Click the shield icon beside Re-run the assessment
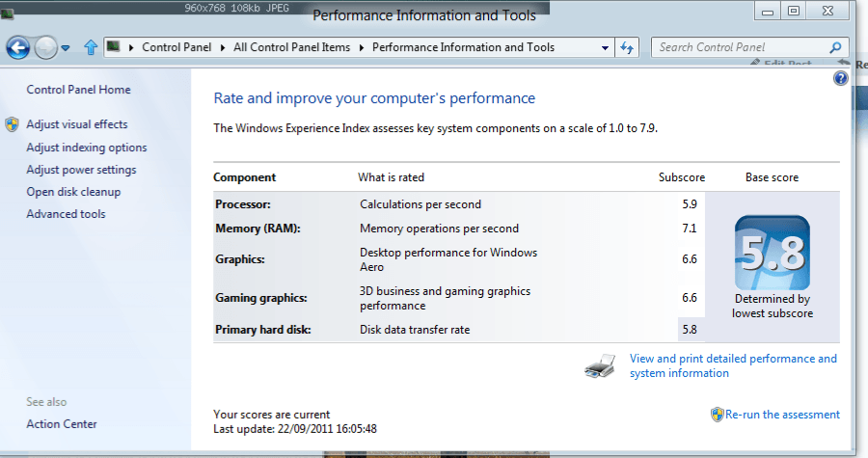The image size is (868, 458). tap(717, 415)
